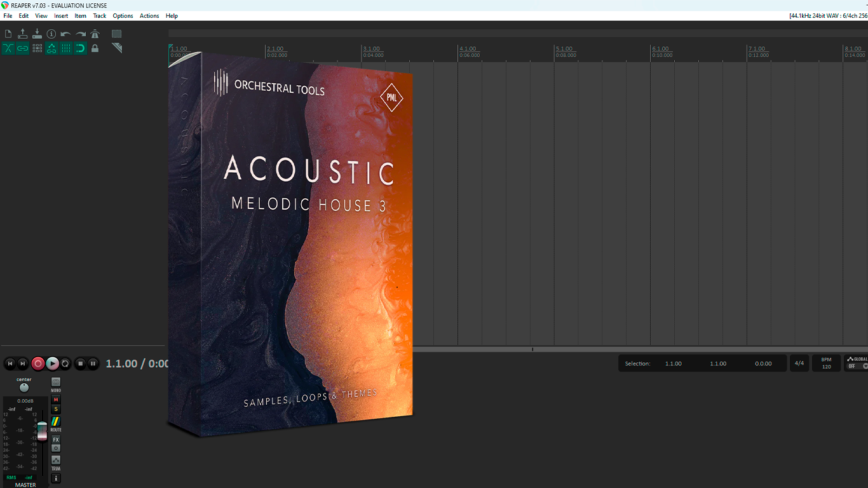
Task: Click the 1.1.00 transport time display
Action: click(x=121, y=363)
